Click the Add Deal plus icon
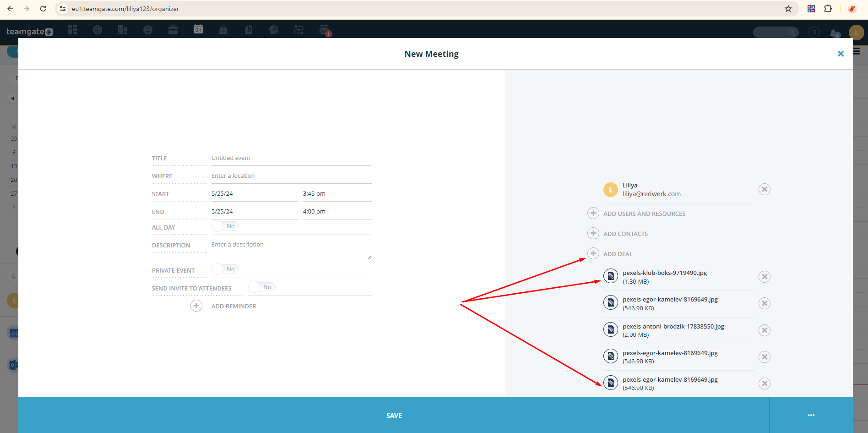868x433 pixels. pos(593,254)
